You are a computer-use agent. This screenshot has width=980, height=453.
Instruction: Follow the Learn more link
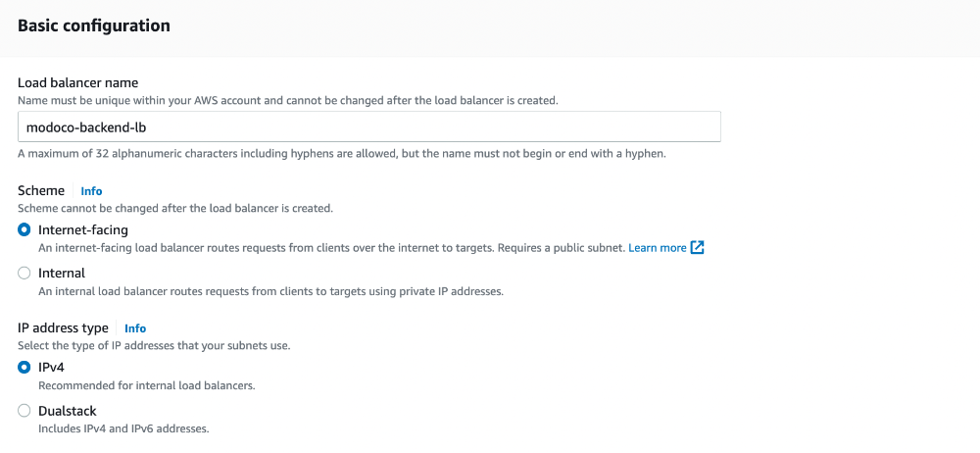coord(657,248)
